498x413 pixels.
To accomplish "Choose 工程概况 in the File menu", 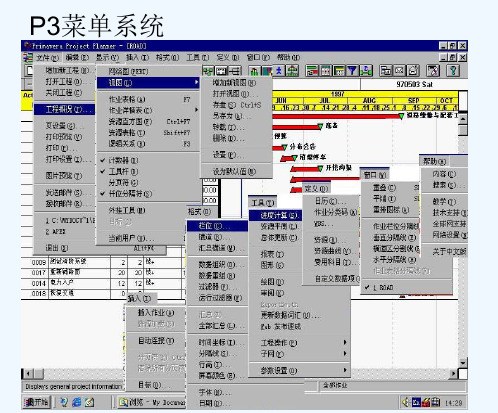I will coord(64,109).
